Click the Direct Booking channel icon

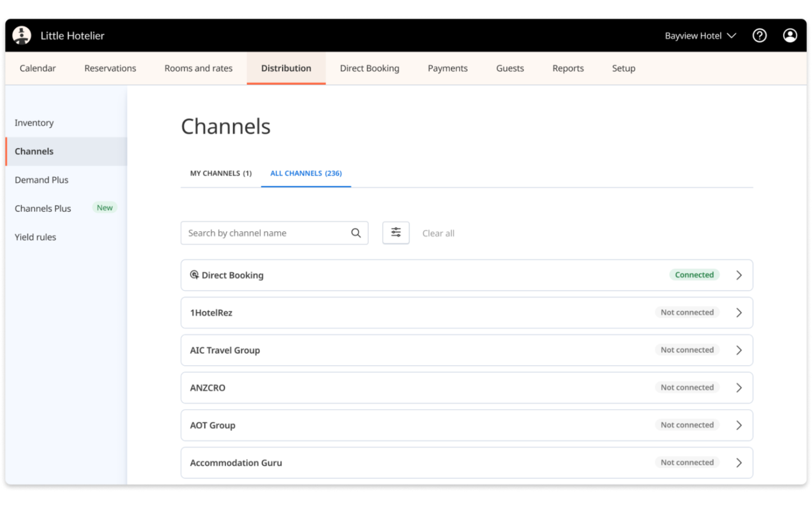[194, 274]
